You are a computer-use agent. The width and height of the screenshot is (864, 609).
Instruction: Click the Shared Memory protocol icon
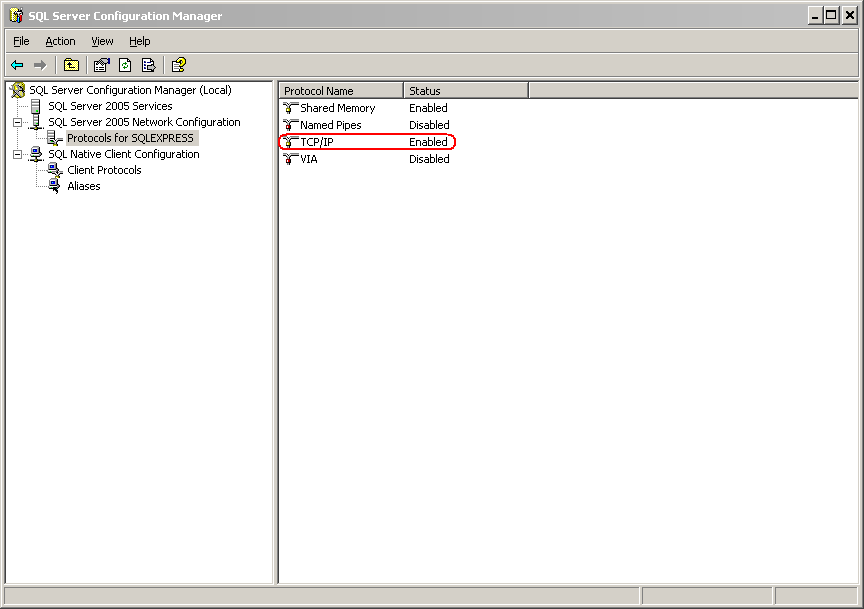coord(290,108)
